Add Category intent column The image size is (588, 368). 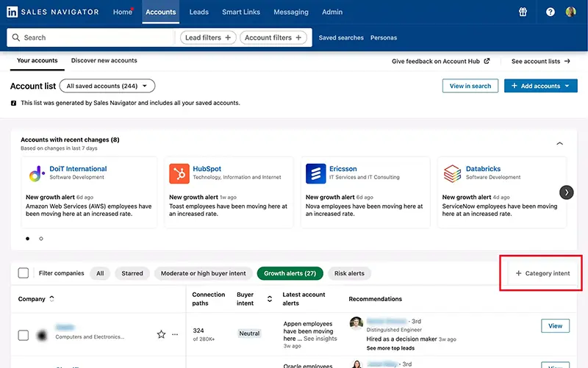coord(542,273)
